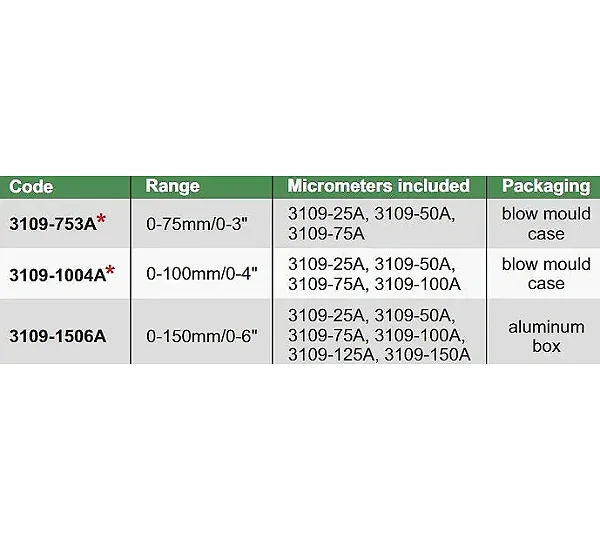The width and height of the screenshot is (600, 540).
Task: Click micrometers list ending in 3109-75A only
Action: pos(372,224)
